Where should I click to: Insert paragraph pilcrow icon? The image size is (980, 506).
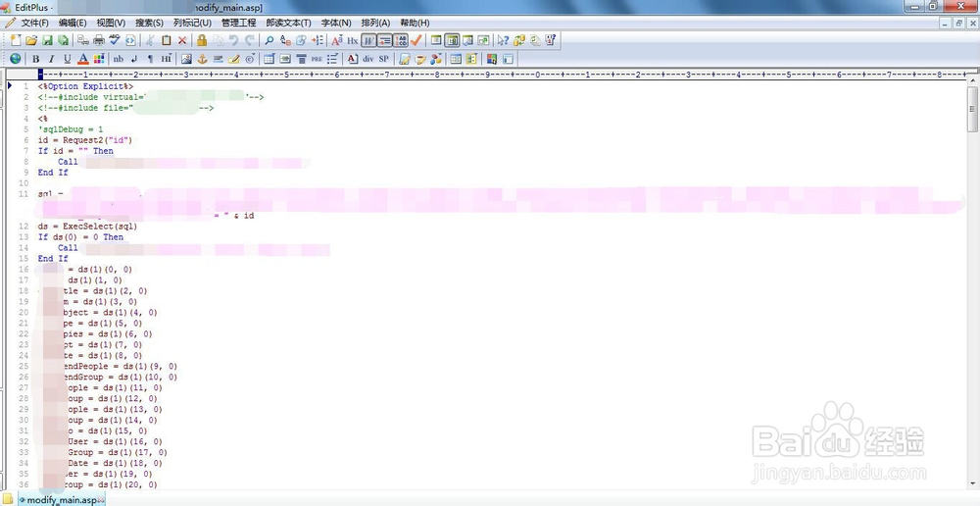click(150, 59)
